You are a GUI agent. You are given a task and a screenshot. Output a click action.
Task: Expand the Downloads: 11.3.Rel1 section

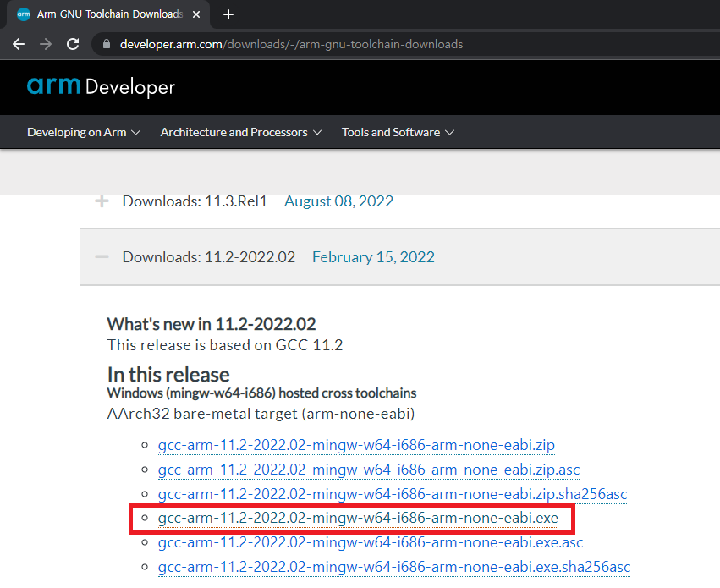coord(102,201)
